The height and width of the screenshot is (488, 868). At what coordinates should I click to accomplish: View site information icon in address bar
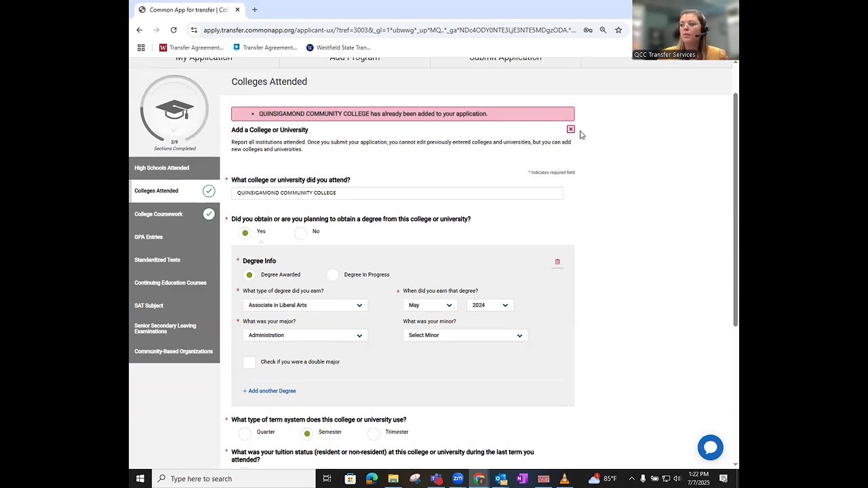pyautogui.click(x=194, y=30)
